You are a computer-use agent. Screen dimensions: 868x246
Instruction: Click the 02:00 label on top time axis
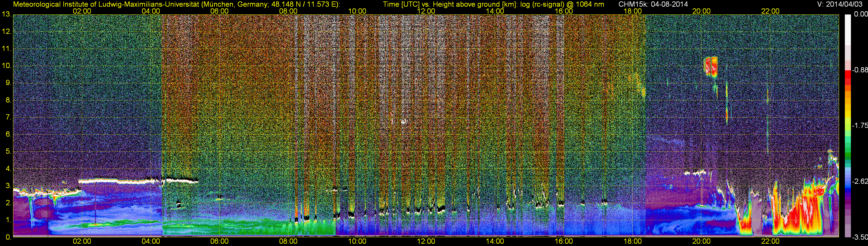[x=82, y=11]
